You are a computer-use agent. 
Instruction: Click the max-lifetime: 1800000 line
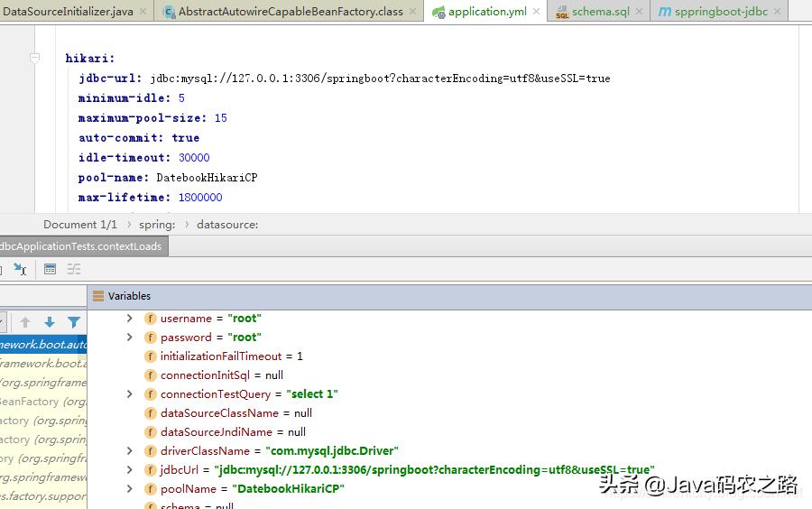(150, 198)
